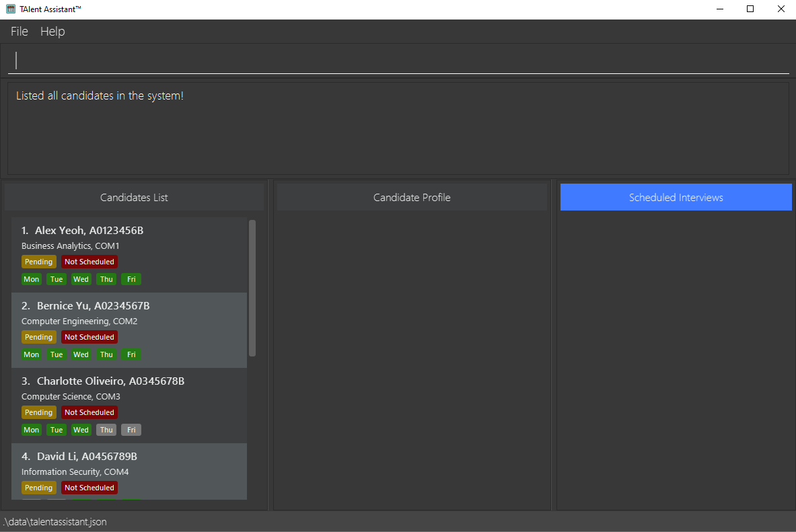The image size is (796, 532).
Task: Click Charlotte Oliveiro's Pending status tag
Action: pos(38,412)
